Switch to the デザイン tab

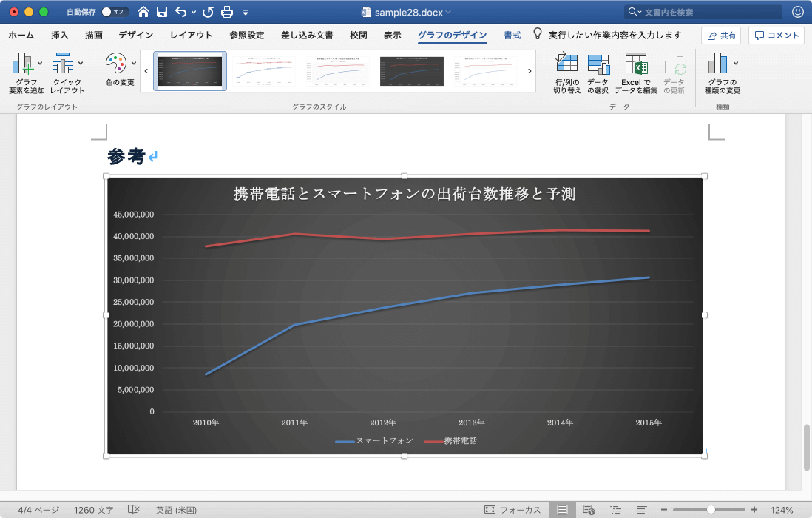135,36
